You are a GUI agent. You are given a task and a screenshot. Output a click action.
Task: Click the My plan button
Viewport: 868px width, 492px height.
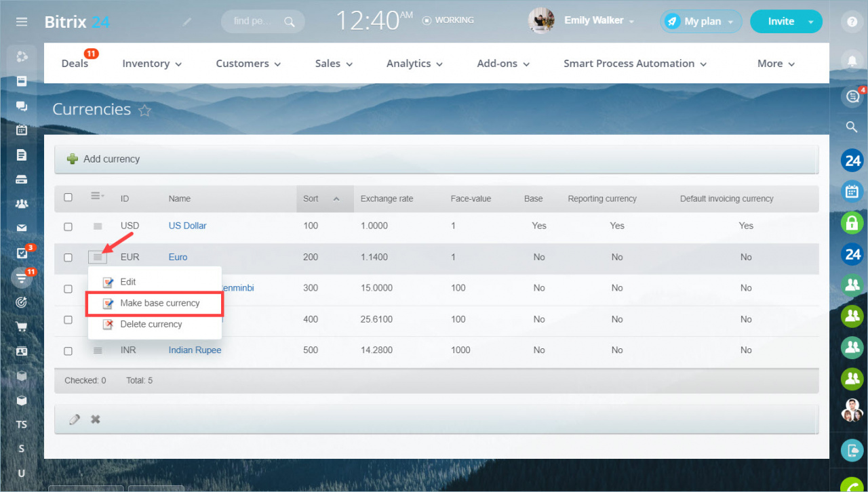point(702,22)
